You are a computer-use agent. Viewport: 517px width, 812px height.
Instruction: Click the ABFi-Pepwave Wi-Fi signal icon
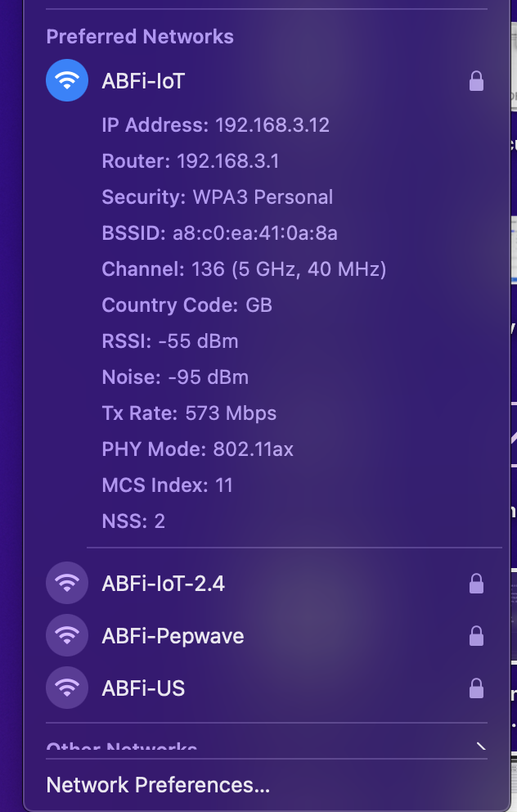67,635
